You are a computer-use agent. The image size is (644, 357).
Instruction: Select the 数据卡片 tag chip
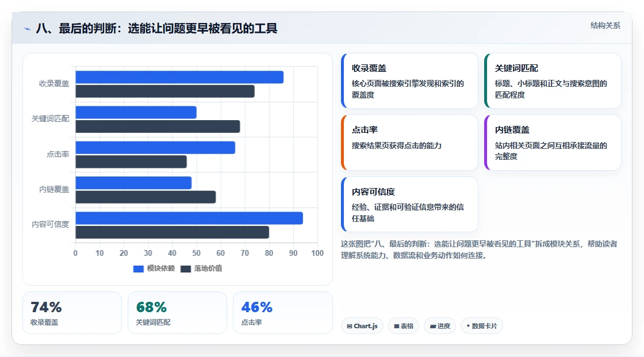pos(482,326)
